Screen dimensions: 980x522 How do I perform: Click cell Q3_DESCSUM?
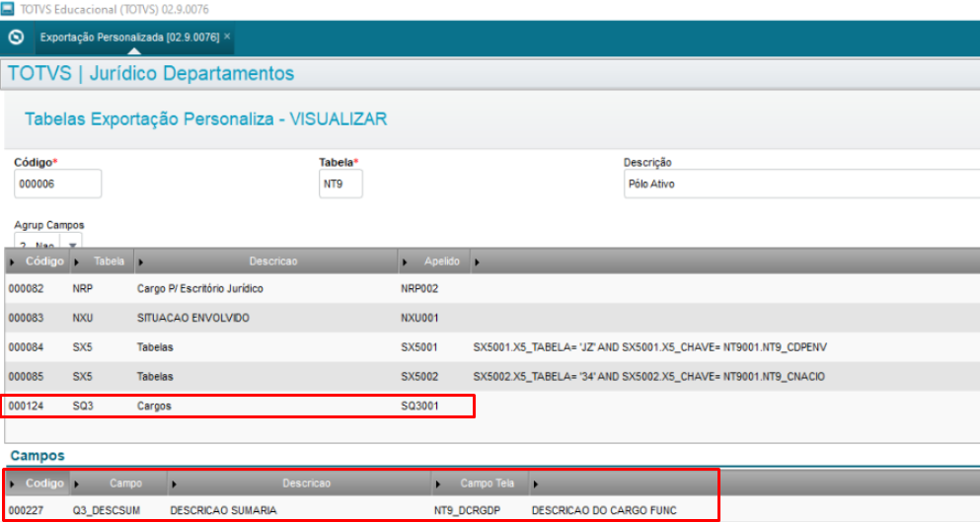(x=107, y=510)
